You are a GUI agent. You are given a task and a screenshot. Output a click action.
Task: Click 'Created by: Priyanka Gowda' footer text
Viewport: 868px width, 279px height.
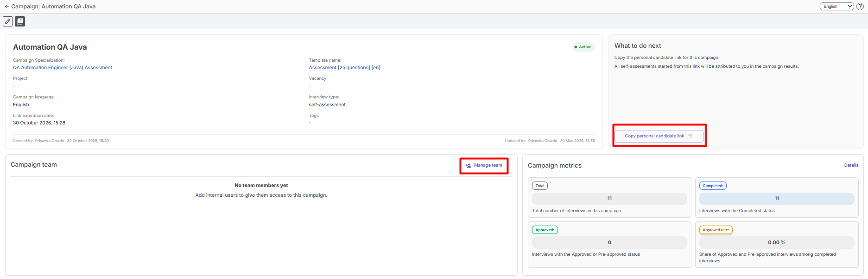(x=61, y=141)
